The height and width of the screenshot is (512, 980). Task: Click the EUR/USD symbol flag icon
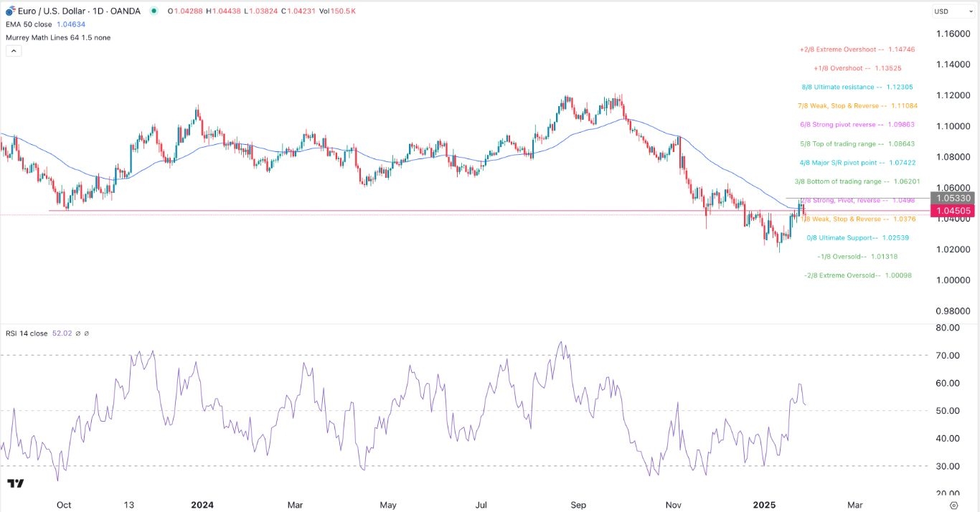pos(10,11)
